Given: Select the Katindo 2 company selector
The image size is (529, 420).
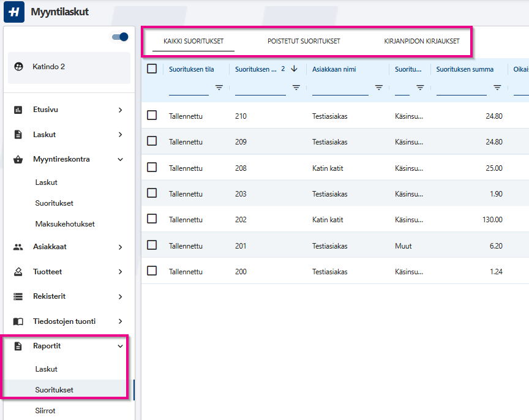Looking at the screenshot, I should tap(69, 67).
